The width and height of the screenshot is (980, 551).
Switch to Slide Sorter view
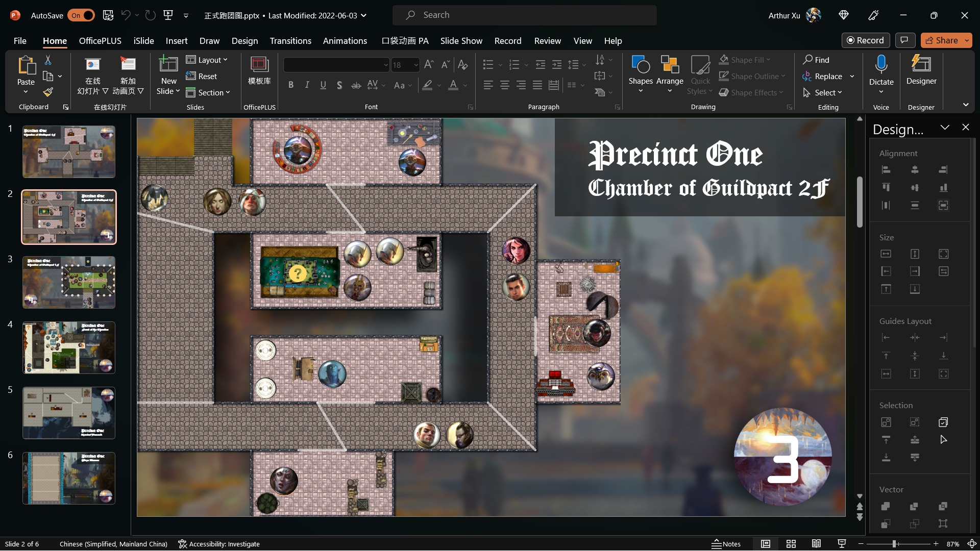click(791, 544)
